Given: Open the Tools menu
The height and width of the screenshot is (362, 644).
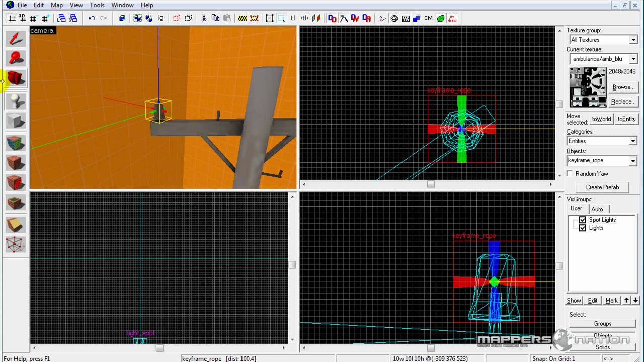Looking at the screenshot, I should click(x=97, y=5).
